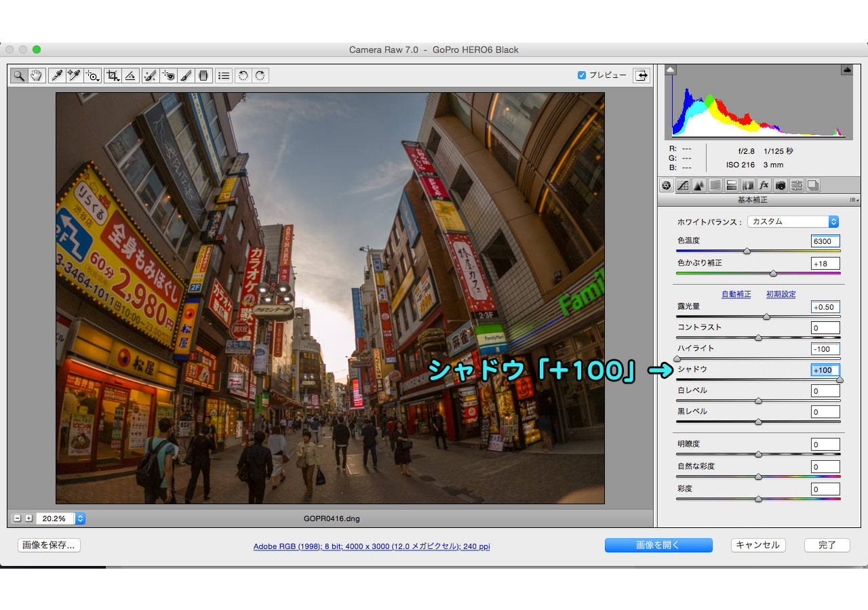Open the ホワイトバランス カスタム dropdown
The width and height of the screenshot is (868, 610).
coord(793,222)
